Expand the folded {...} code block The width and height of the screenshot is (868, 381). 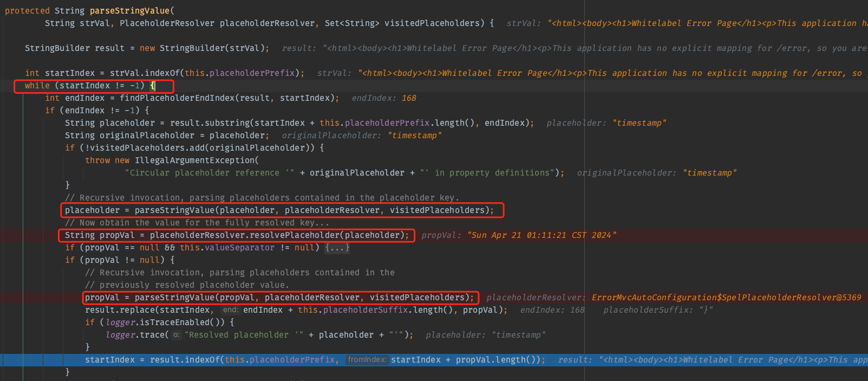pos(337,248)
